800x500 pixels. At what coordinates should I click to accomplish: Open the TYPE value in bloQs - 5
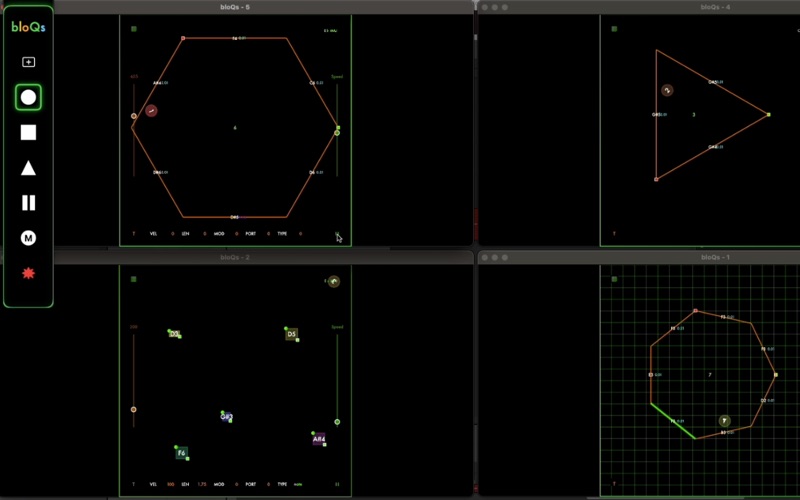(301, 234)
